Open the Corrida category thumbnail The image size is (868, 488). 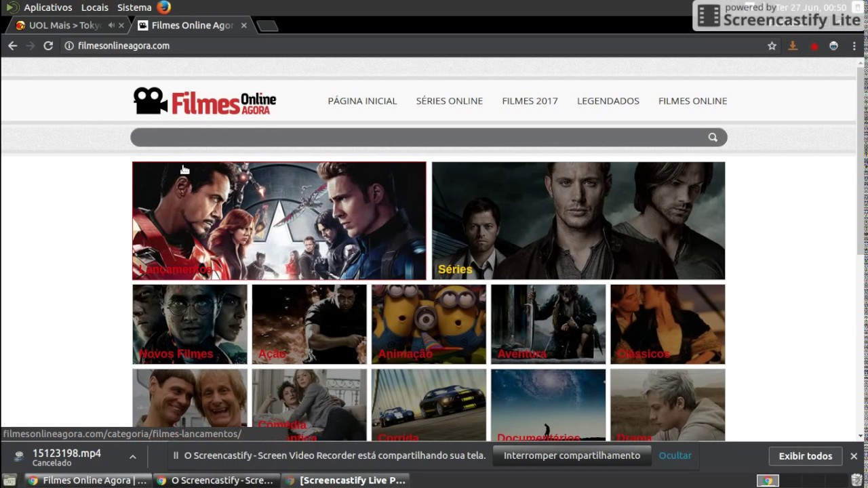pos(429,405)
